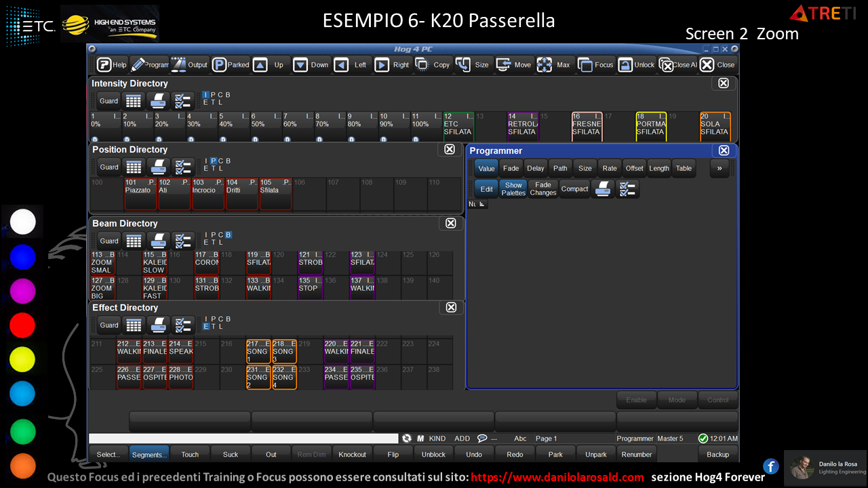Click the Max window toolbar button
868x488 pixels.
(555, 65)
